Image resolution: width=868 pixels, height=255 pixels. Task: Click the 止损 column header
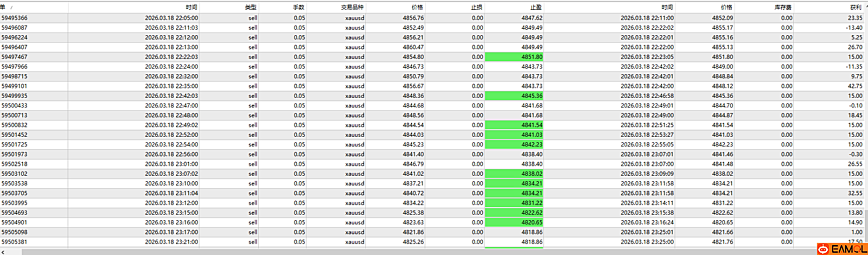pyautogui.click(x=477, y=7)
